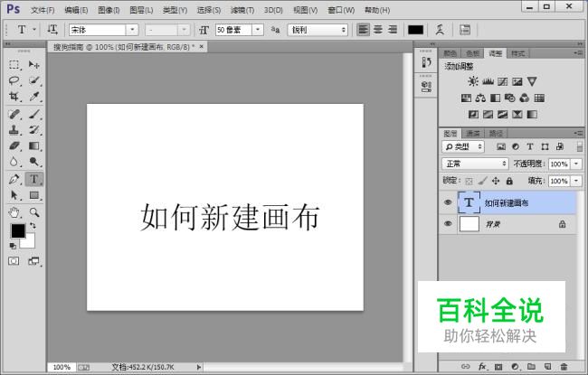The height and width of the screenshot is (375, 588).
Task: Select the Eyedropper tool
Action: coord(34,97)
